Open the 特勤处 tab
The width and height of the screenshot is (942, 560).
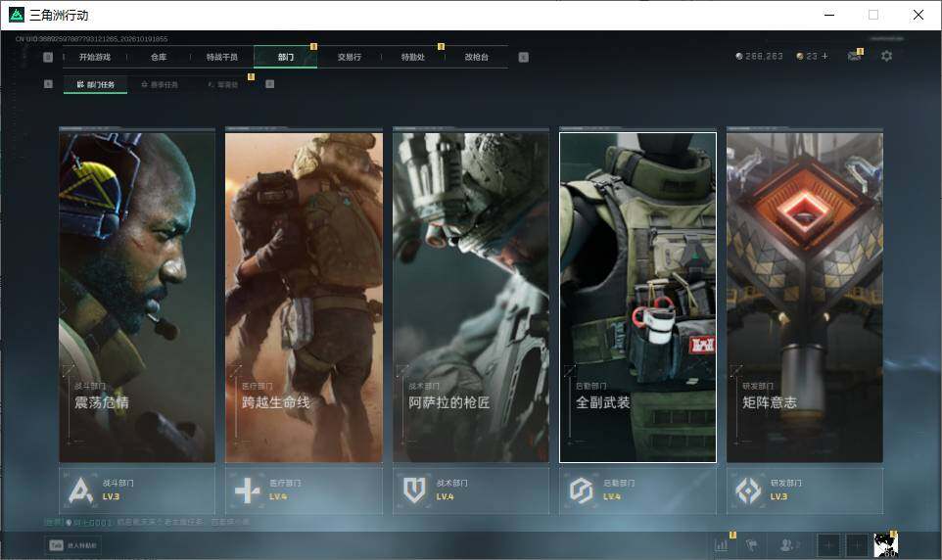click(412, 57)
